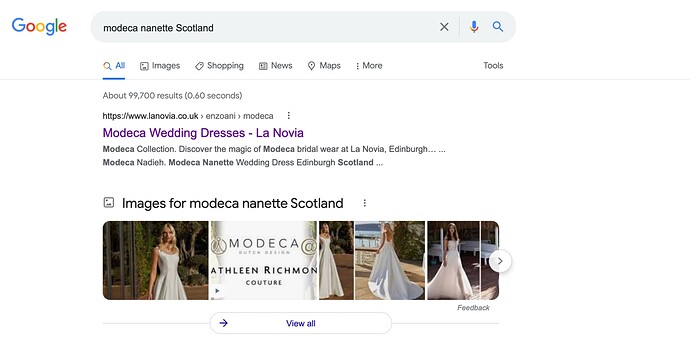Switch to the Maps tab

click(x=324, y=66)
